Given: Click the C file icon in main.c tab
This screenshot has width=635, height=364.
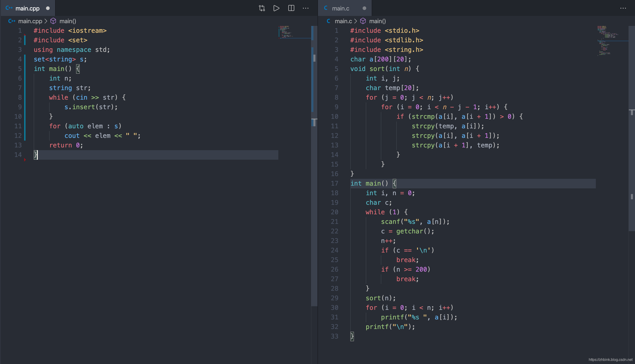Looking at the screenshot, I should click(326, 8).
